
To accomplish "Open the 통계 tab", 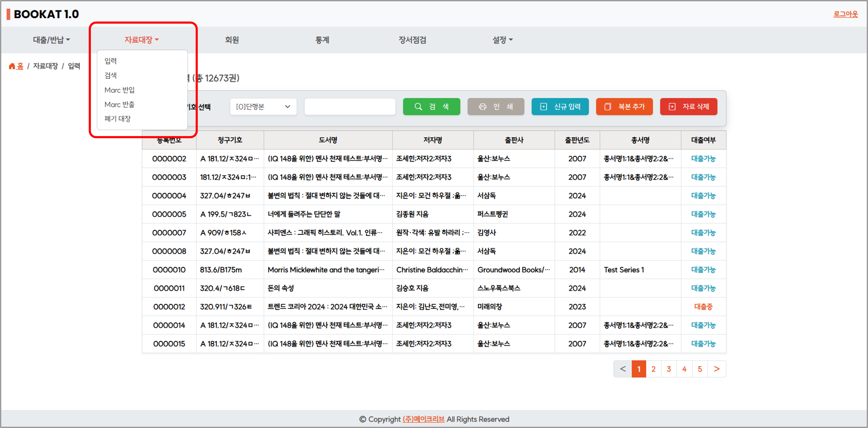I will click(x=322, y=40).
